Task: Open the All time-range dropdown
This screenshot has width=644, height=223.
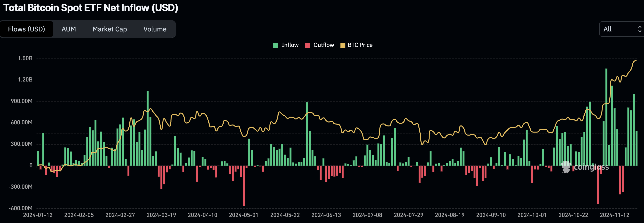Action: 621,29
